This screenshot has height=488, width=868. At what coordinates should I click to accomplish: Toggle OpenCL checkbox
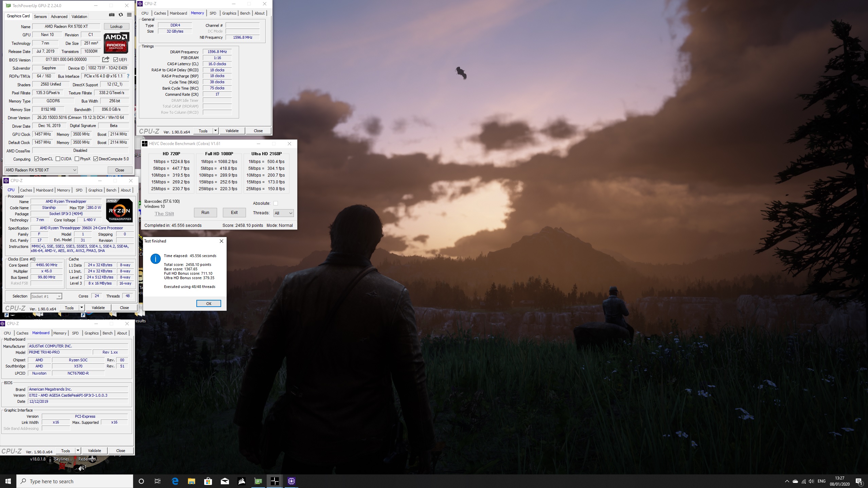tap(37, 159)
